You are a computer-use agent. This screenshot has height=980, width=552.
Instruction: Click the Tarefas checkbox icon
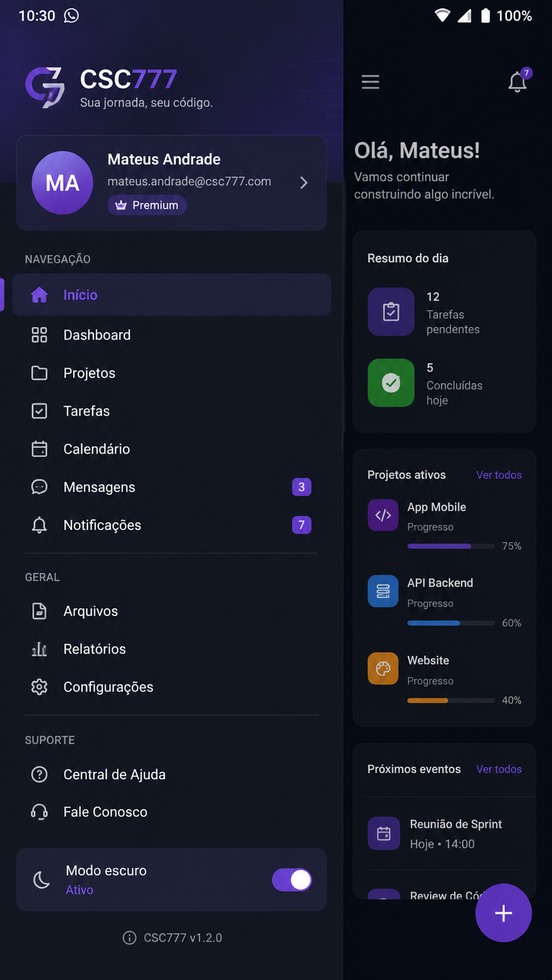(39, 411)
